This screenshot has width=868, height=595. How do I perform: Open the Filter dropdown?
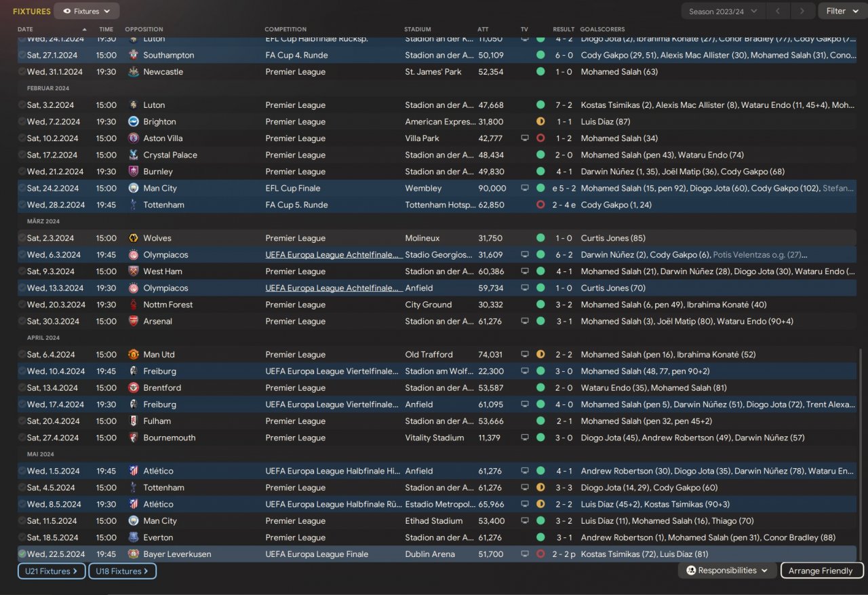pos(842,11)
